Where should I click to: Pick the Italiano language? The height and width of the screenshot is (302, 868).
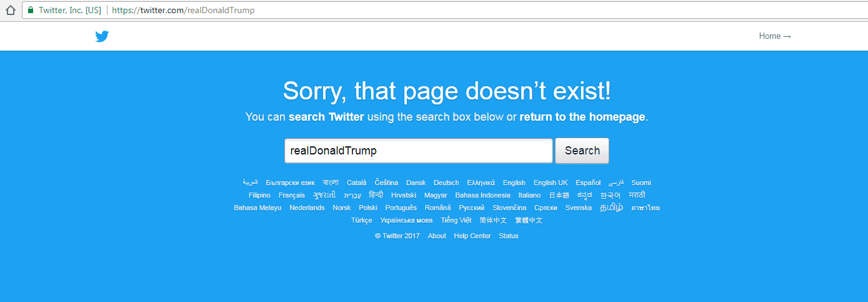(x=529, y=195)
